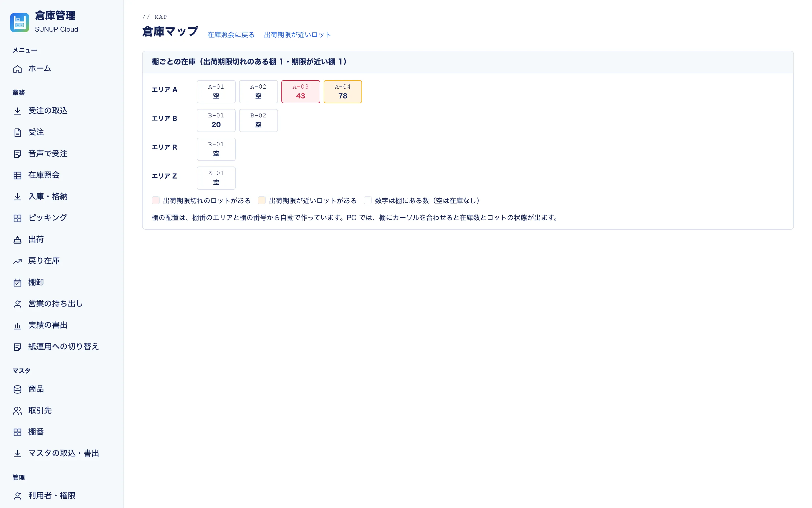812x508 pixels.
Task: Click the 取引先 people icon
Action: 17,411
